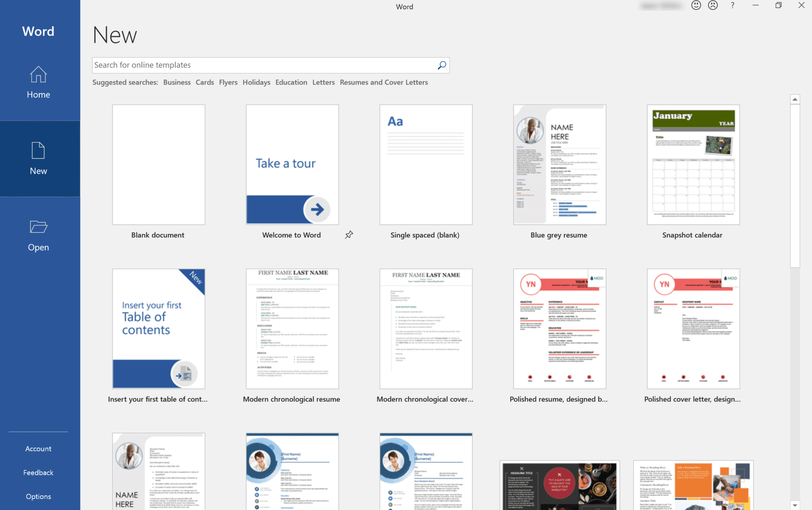Click the Business suggested search link
The width and height of the screenshot is (812, 510).
click(x=177, y=82)
